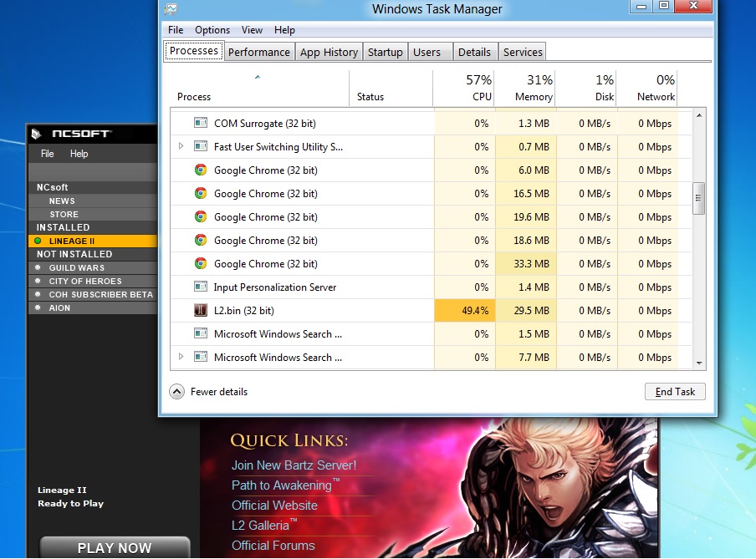756x559 pixels.
Task: Open Help menu in NCsoft launcher
Action: point(79,153)
